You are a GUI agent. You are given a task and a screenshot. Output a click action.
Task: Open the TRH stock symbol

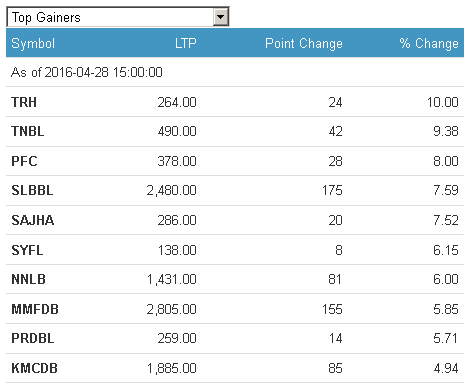click(24, 102)
